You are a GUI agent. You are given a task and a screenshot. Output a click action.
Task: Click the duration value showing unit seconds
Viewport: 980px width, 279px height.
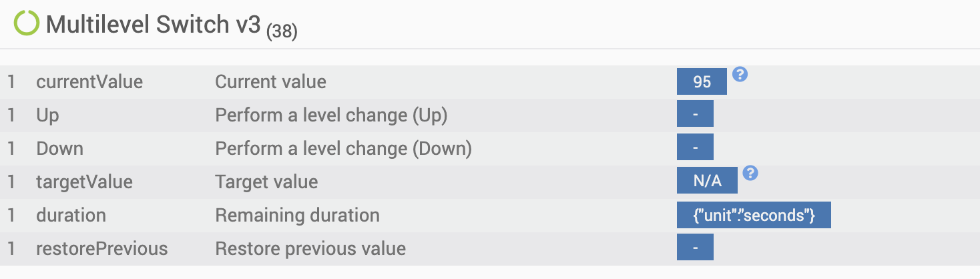(754, 215)
